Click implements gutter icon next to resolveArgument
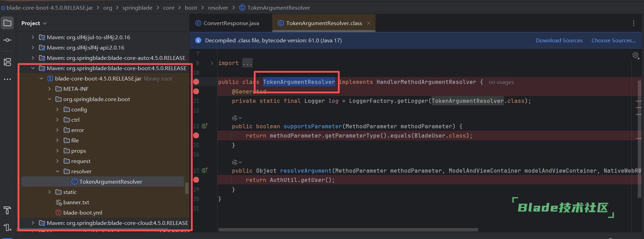The width and height of the screenshot is (644, 239). 204,171
